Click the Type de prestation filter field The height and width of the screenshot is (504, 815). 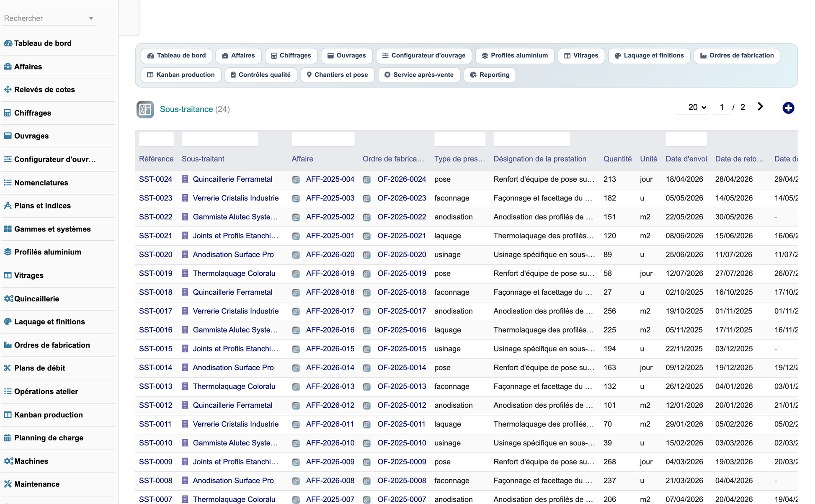pos(460,139)
